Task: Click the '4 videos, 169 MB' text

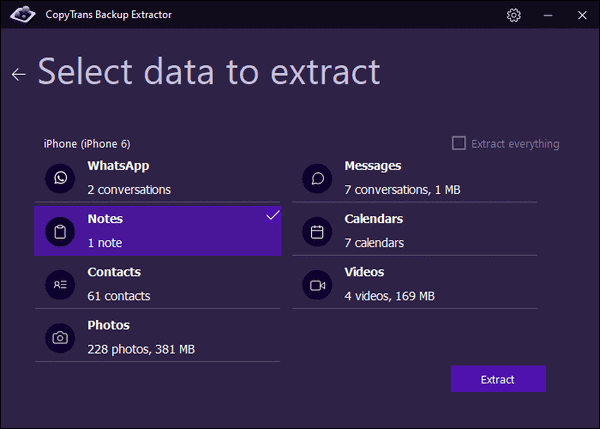Action: pyautogui.click(x=390, y=296)
